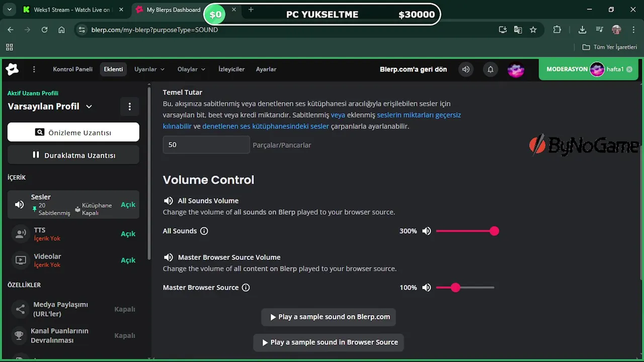Open the browser downloads

[x=582, y=30]
